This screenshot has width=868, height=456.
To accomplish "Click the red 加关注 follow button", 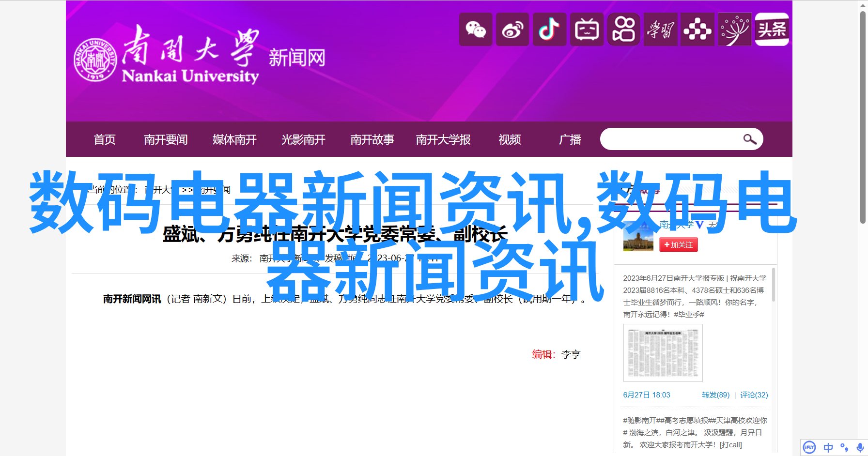I will coord(678,245).
